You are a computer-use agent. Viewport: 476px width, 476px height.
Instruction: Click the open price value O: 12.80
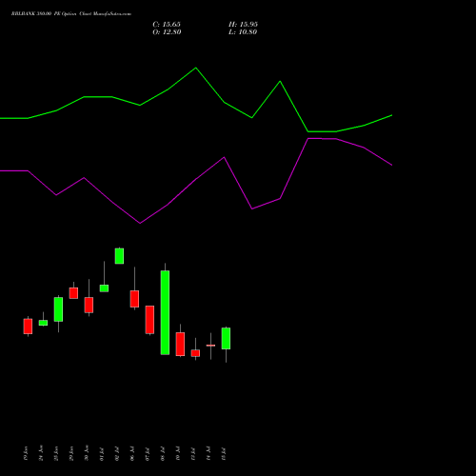coord(167,32)
